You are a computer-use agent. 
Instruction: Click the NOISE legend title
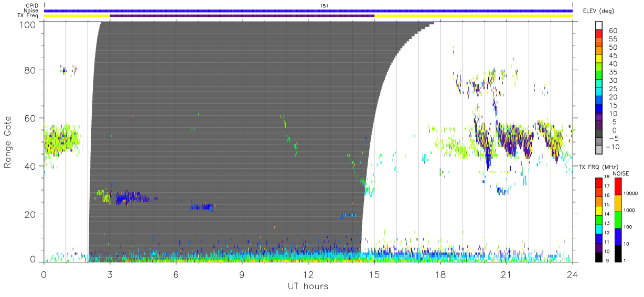pyautogui.click(x=620, y=173)
